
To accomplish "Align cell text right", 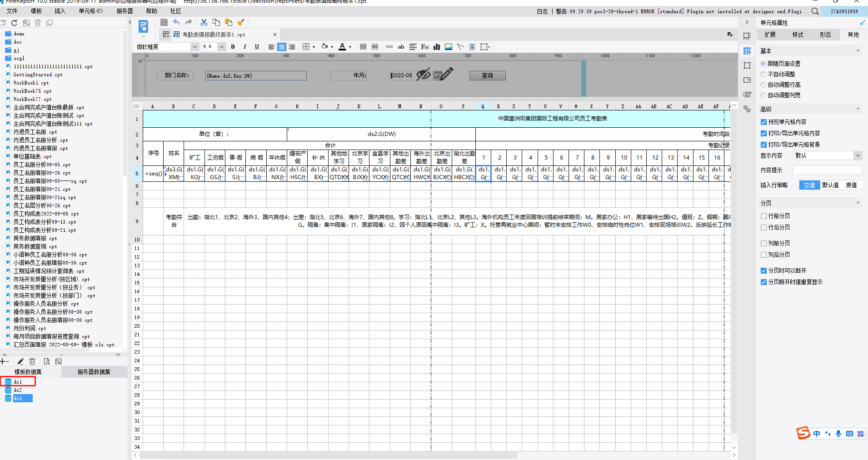I will pos(292,47).
